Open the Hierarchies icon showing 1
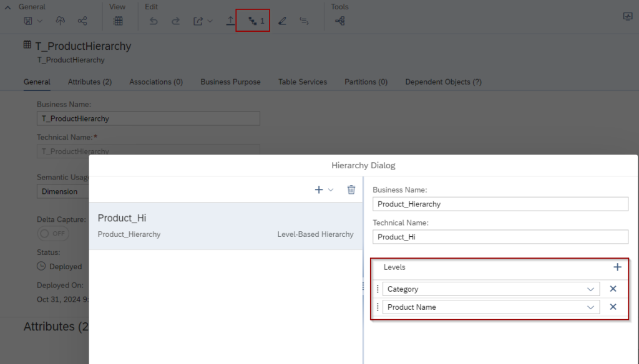Image resolution: width=639 pixels, height=364 pixels. [x=253, y=21]
